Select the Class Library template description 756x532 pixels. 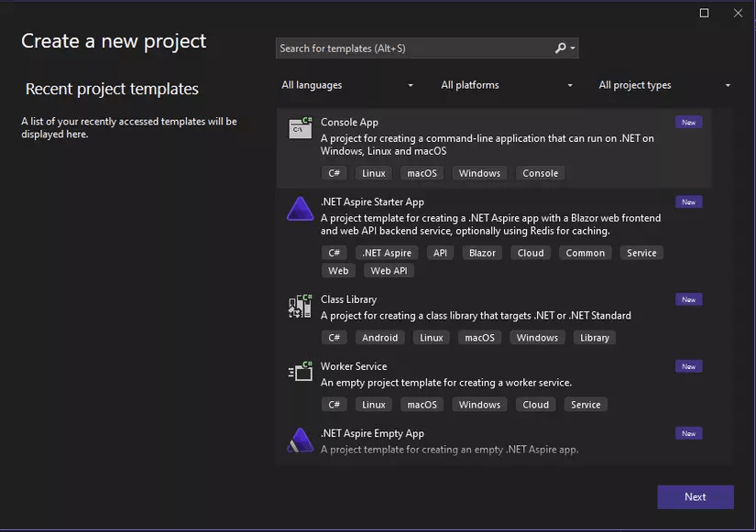pos(476,316)
